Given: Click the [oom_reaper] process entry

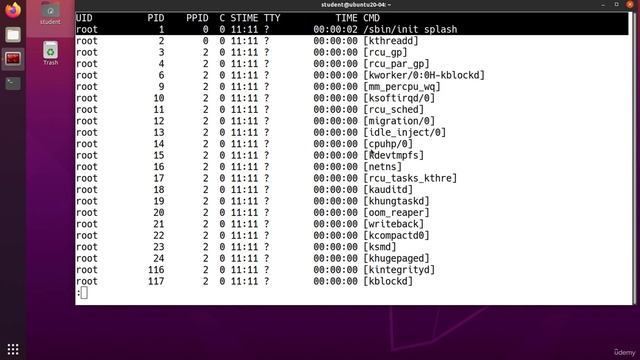Looking at the screenshot, I should (x=396, y=212).
